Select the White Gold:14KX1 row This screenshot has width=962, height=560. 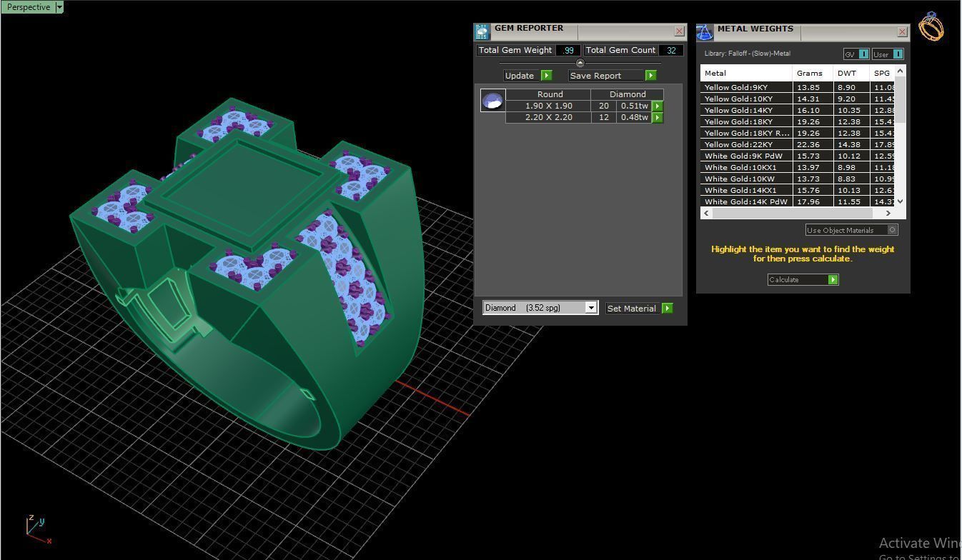pos(797,190)
